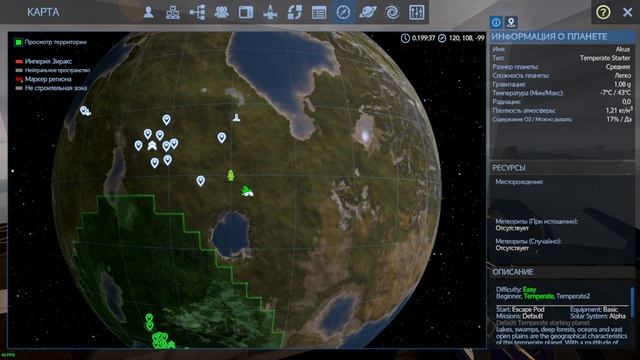Open the faction group people icon

[222, 12]
